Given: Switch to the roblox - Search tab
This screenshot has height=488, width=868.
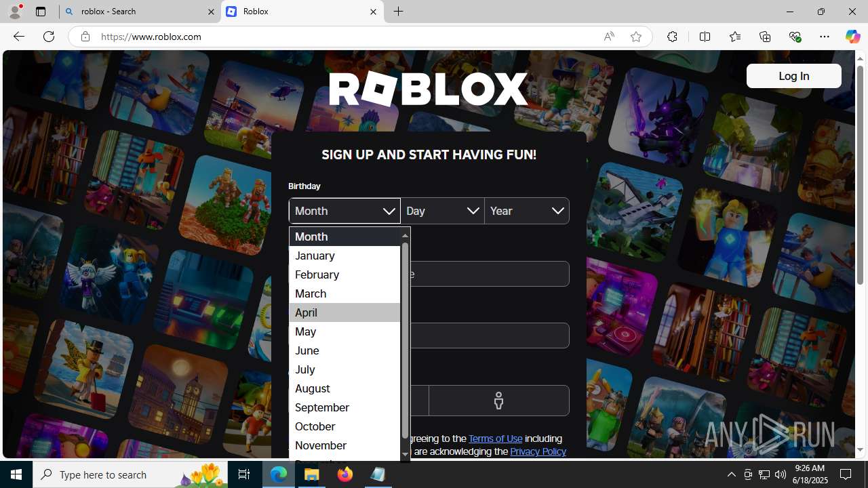Looking at the screenshot, I should coord(140,12).
